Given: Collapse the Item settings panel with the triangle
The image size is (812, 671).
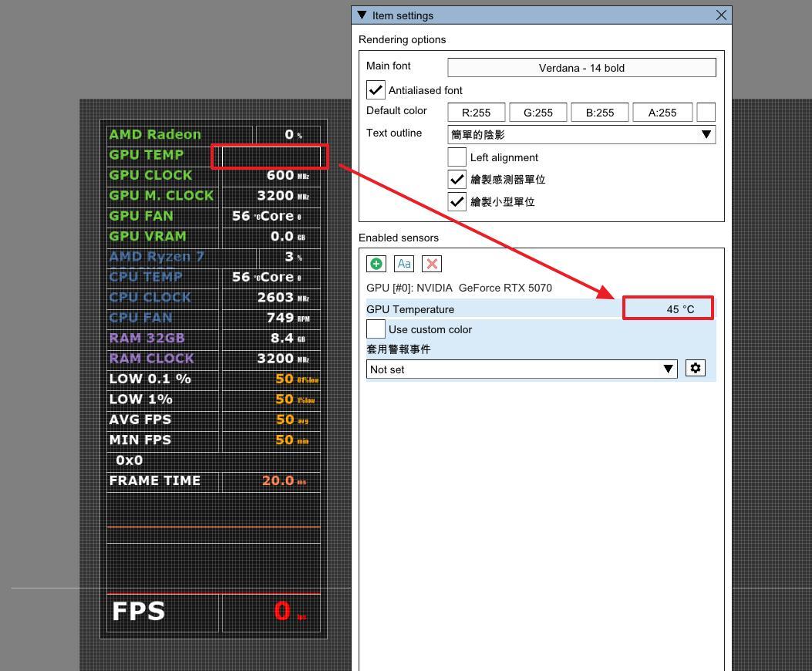Looking at the screenshot, I should pos(361,15).
